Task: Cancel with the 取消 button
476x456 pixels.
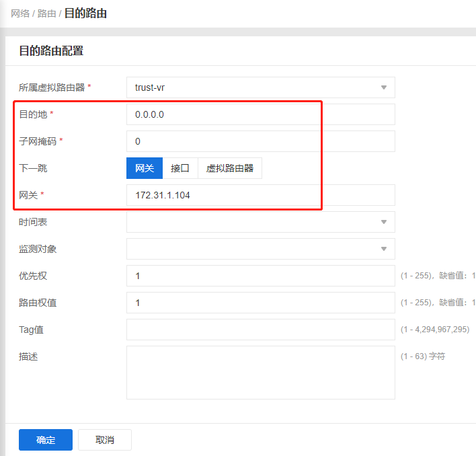Action: (105, 440)
